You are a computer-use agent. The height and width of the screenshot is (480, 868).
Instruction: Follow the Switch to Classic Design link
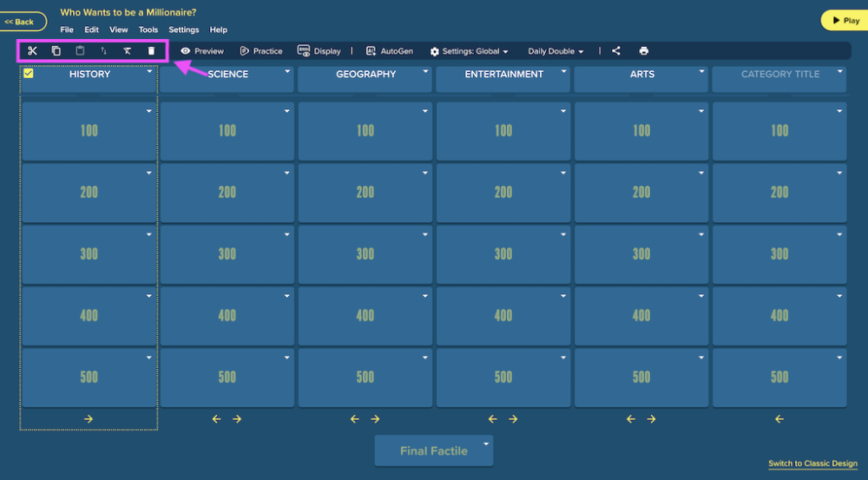[812, 464]
